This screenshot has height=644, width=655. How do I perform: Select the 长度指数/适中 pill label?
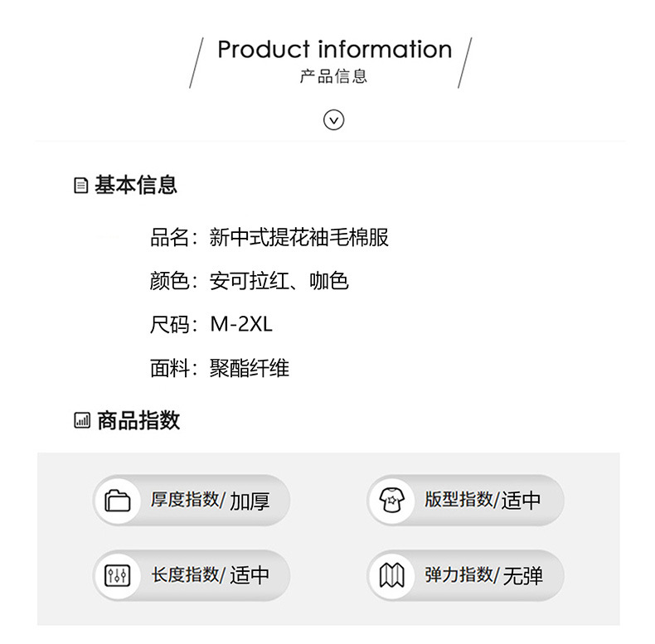point(210,575)
